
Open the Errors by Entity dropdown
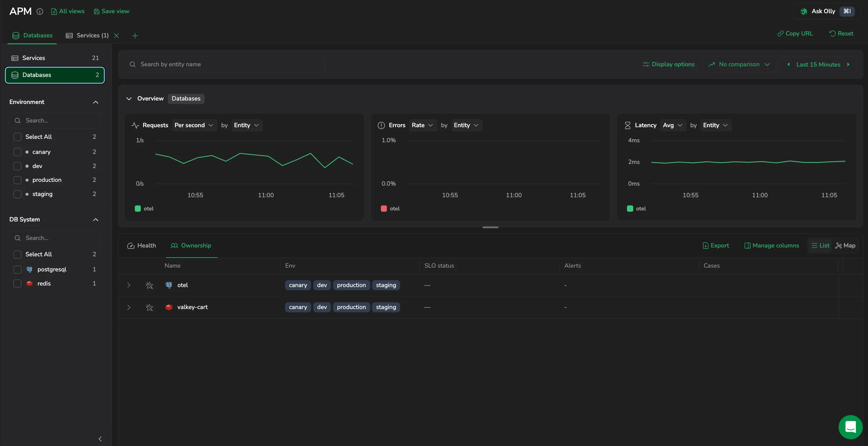coord(466,125)
